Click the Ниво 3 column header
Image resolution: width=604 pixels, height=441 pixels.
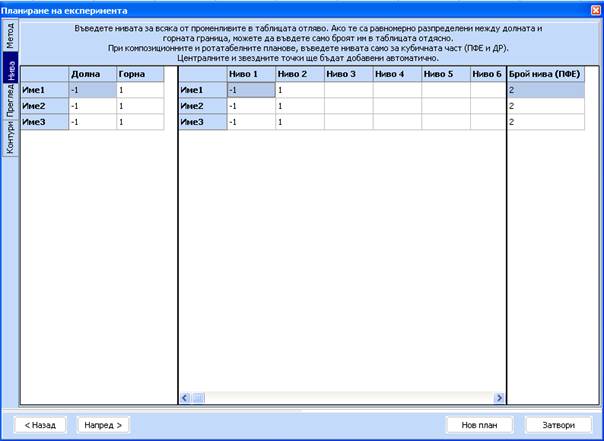[x=348, y=74]
